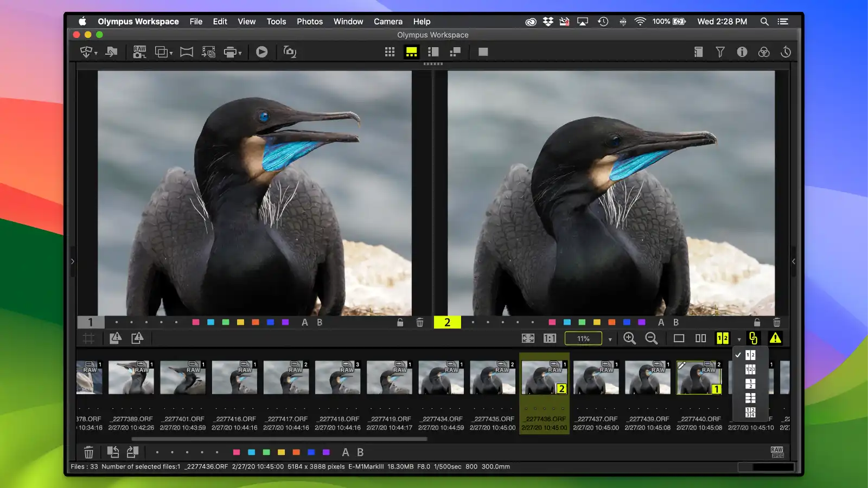Show file information with the info icon
This screenshot has height=488, width=868.
[x=742, y=52]
